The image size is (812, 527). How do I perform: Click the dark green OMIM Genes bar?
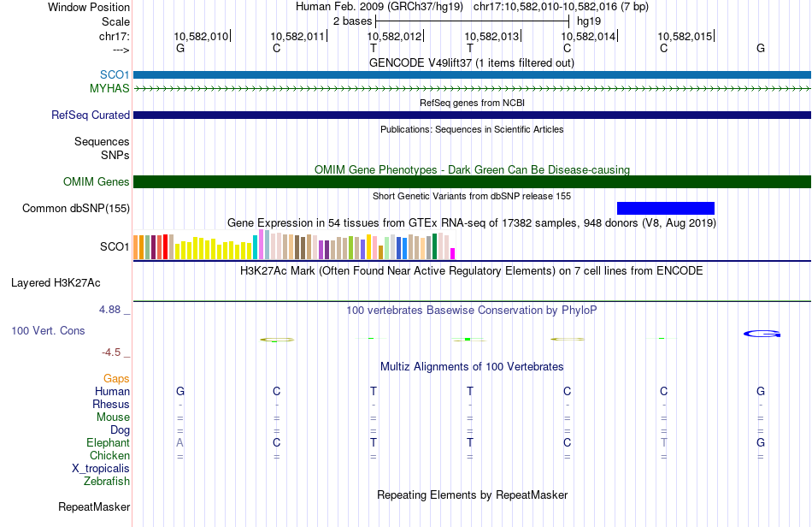tap(473, 182)
